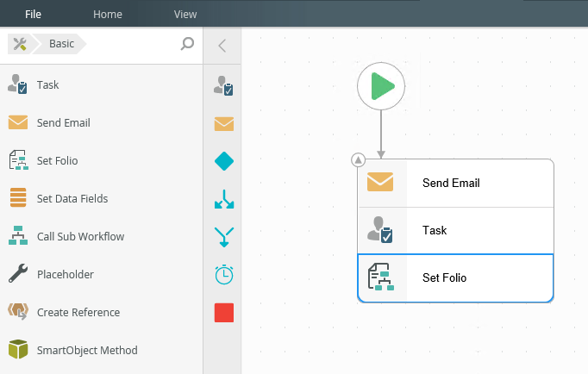
Task: Click envelope icon of Send Email step
Action: click(380, 182)
